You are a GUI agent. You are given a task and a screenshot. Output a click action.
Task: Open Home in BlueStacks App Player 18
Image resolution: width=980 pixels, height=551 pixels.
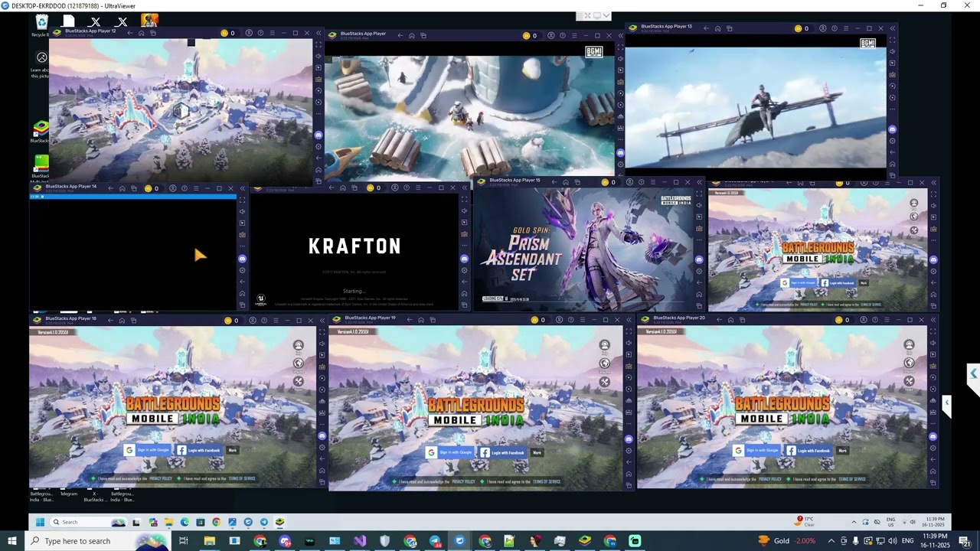click(122, 320)
